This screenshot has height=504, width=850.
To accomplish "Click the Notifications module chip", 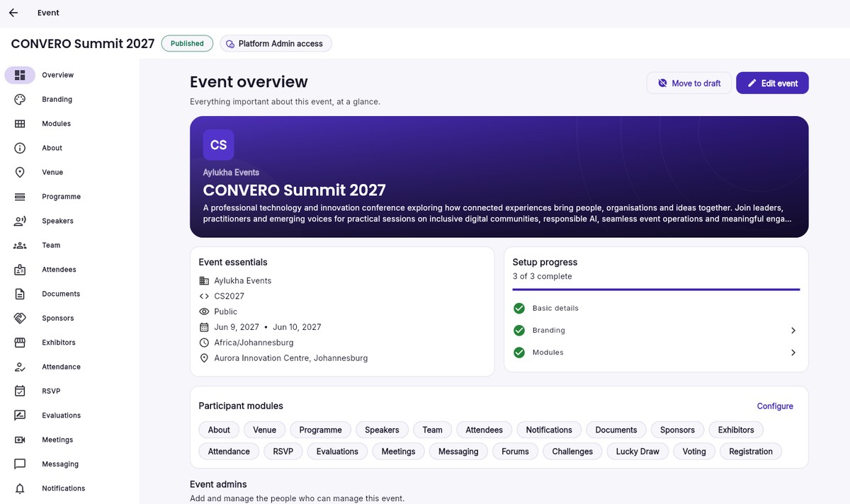I will (549, 430).
